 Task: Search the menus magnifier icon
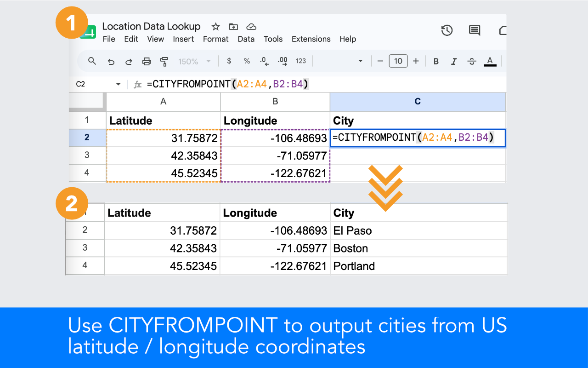[x=92, y=61]
